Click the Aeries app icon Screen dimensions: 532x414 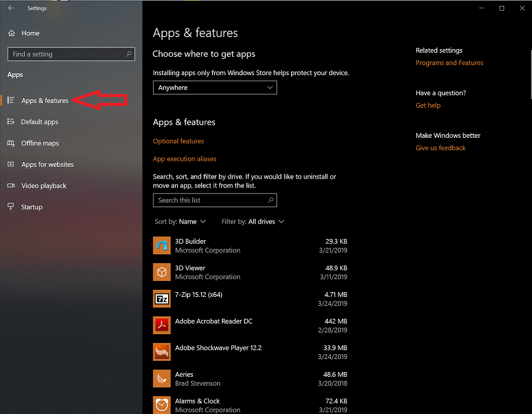pos(162,379)
